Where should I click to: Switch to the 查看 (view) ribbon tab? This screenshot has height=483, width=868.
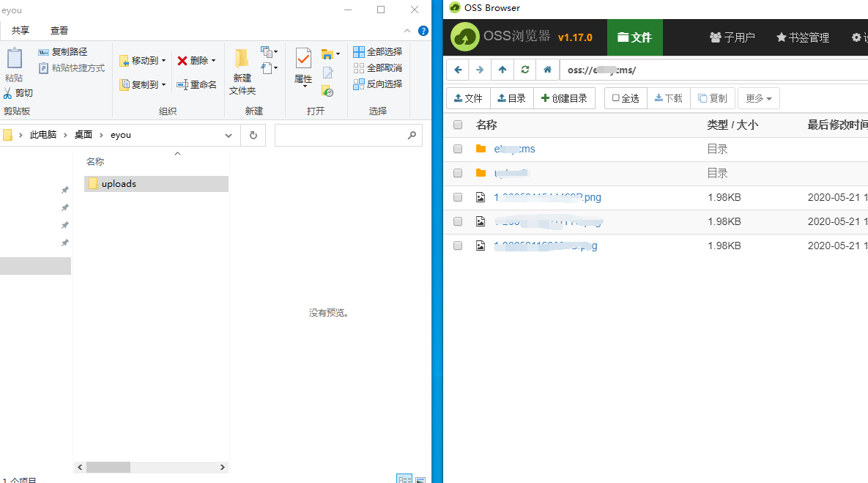click(59, 31)
